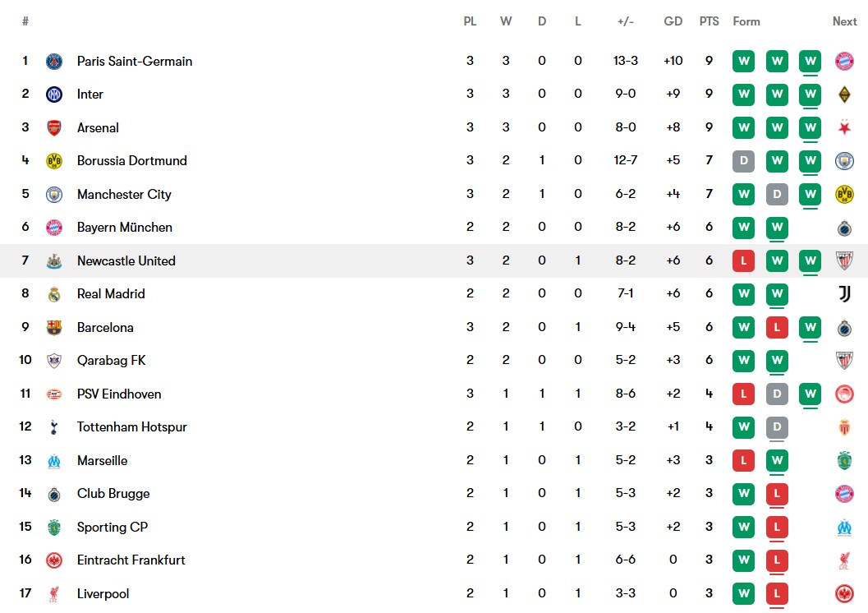Click Newcastle United's red loss form badge

743,260
